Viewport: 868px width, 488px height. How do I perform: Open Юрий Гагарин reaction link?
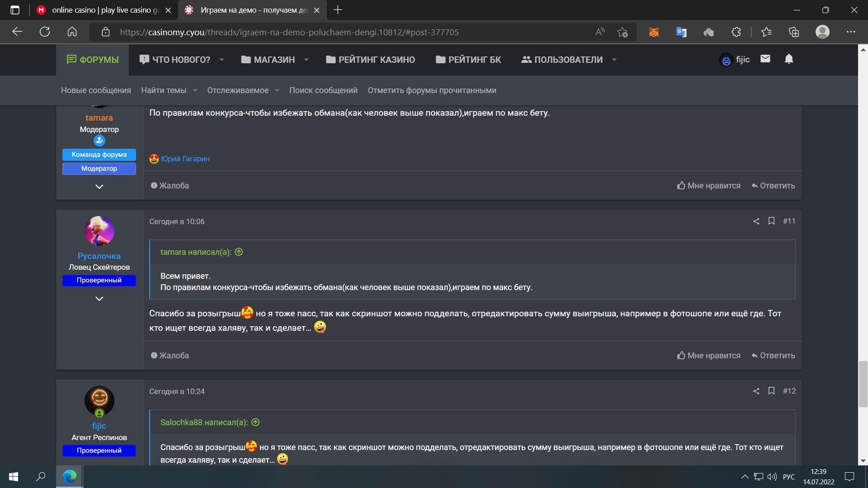[185, 159]
